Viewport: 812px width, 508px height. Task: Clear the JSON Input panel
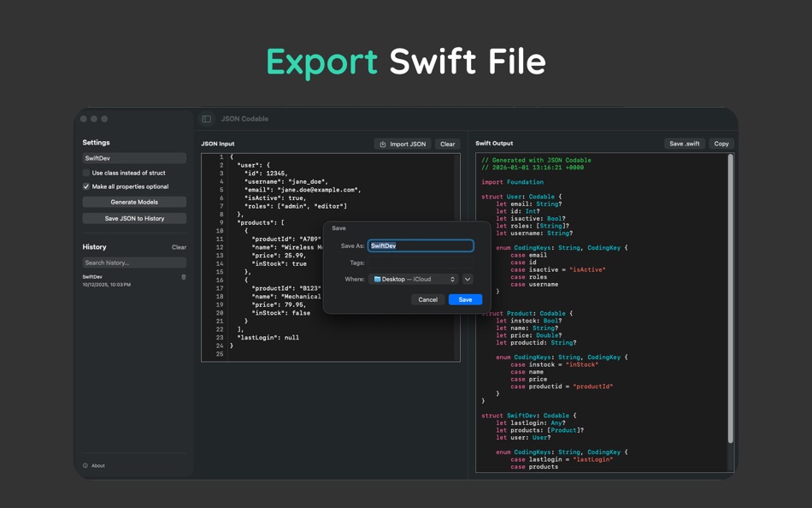coord(447,144)
